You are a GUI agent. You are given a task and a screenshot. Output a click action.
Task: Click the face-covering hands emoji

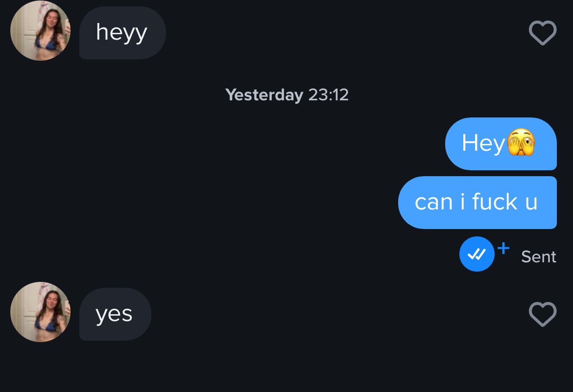pyautogui.click(x=521, y=142)
